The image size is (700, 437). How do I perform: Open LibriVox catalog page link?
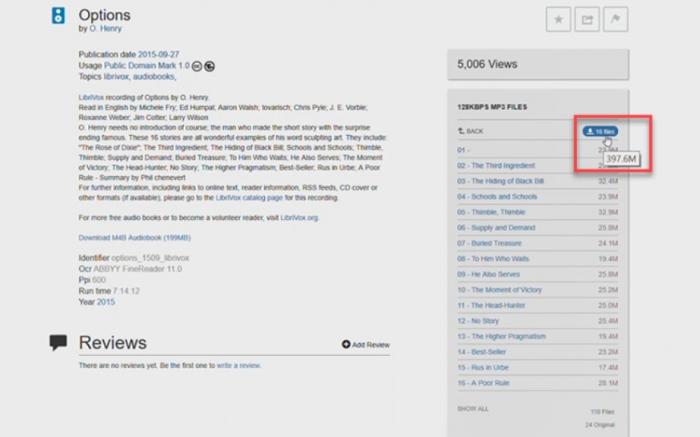tap(249, 197)
